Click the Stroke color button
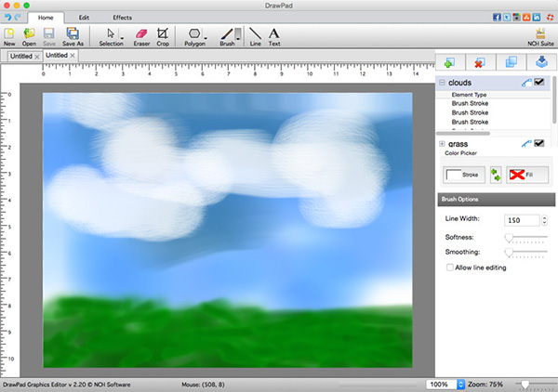This screenshot has width=558, height=392. (464, 175)
